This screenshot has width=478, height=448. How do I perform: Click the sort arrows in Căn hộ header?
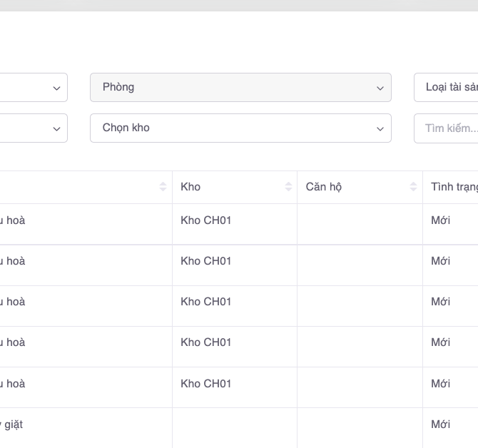pyautogui.click(x=413, y=187)
